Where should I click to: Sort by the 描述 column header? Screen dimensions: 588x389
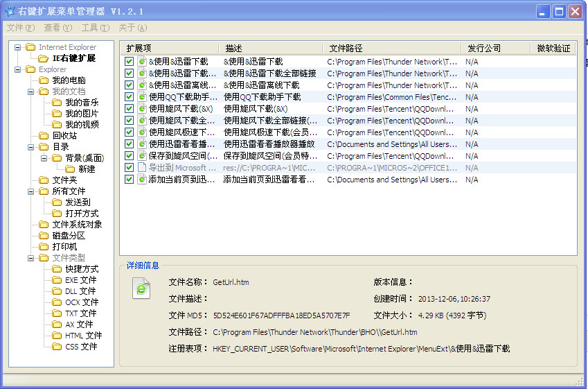(271, 48)
